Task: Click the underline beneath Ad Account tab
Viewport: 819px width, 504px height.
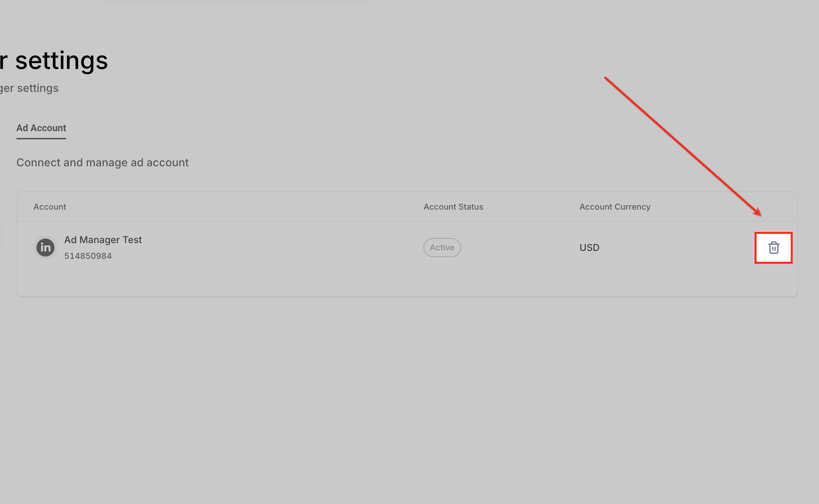Action: [x=41, y=138]
